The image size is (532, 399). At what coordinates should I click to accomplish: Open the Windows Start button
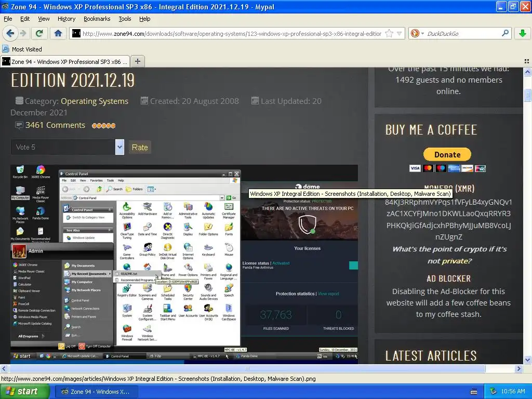(x=25, y=391)
